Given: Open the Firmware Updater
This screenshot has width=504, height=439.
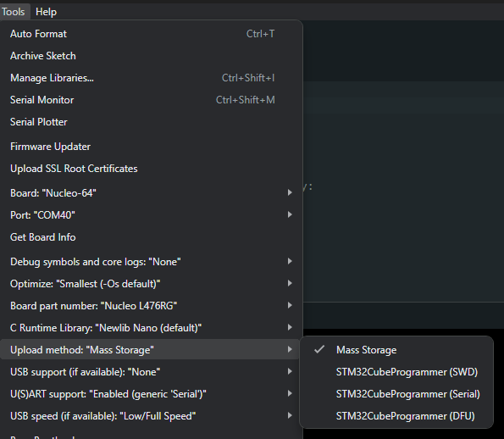Looking at the screenshot, I should coord(151,147).
